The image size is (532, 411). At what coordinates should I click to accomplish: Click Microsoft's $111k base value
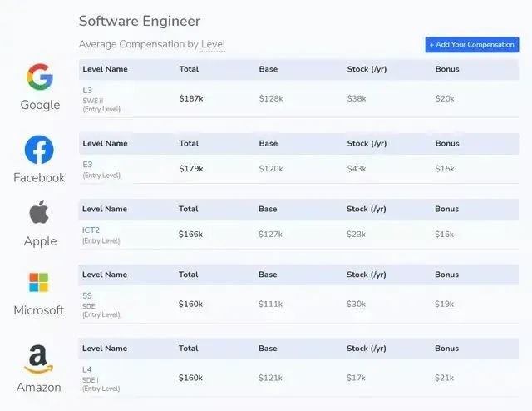[x=270, y=304]
